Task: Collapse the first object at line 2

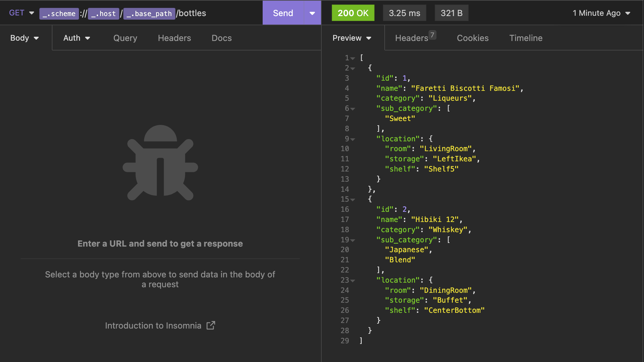Action: [353, 69]
